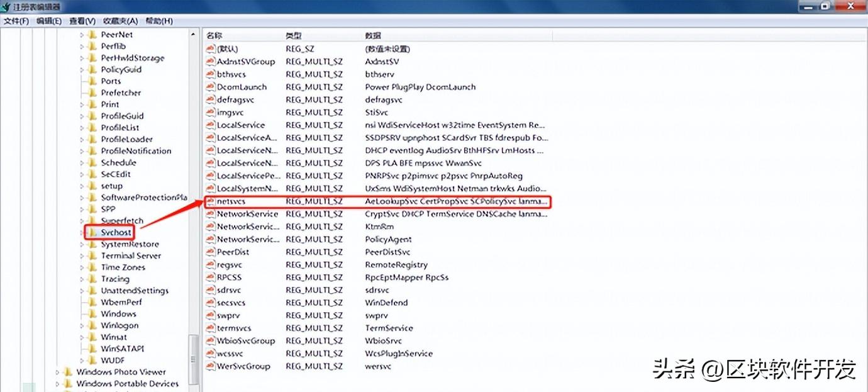Expand the Time Zones tree node

pos(82,267)
